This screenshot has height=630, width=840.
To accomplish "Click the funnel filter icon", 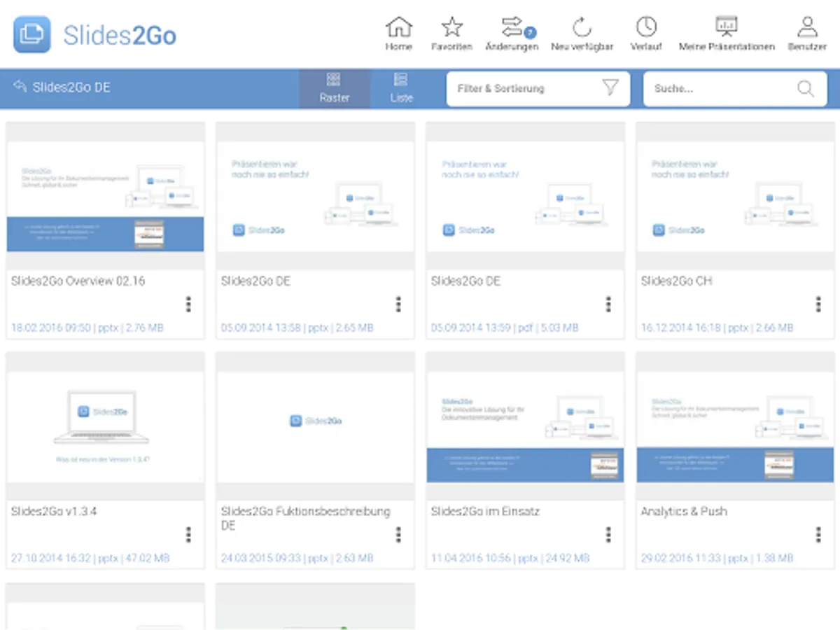I will point(610,88).
